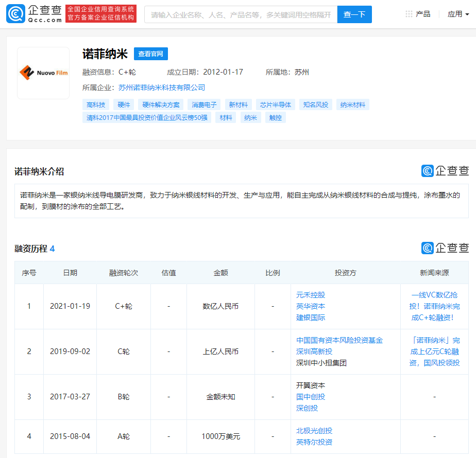Select the 知名风投 tag
This screenshot has width=476, height=458.
tap(315, 104)
